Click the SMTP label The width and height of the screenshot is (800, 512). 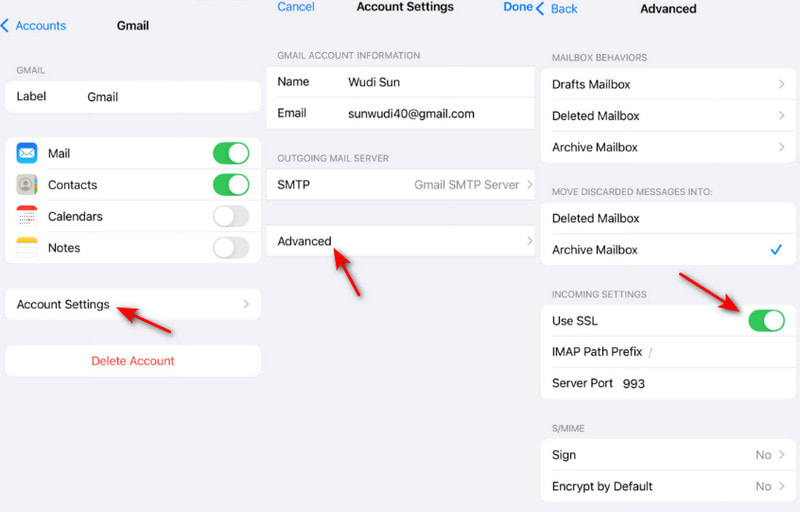click(x=293, y=185)
